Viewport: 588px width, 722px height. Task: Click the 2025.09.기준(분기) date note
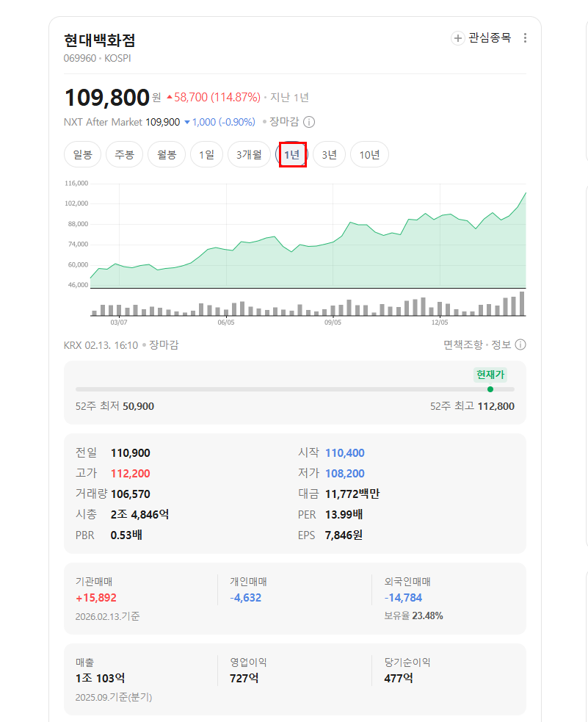(114, 697)
